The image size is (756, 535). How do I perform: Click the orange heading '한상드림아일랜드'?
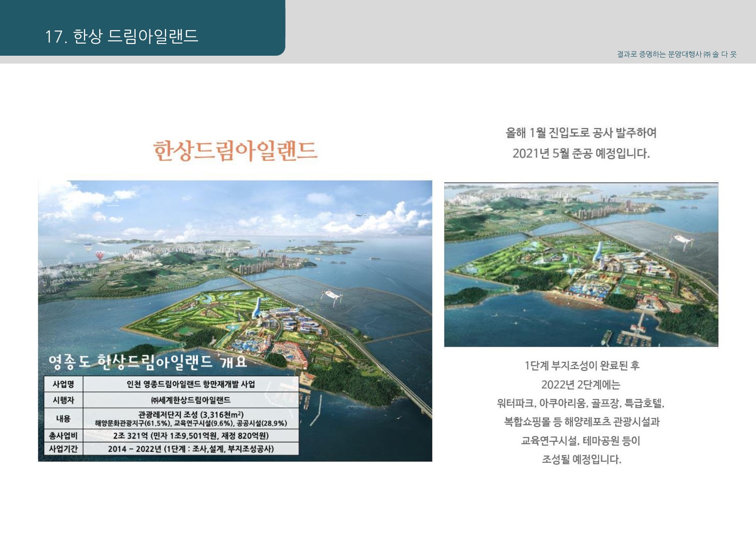[235, 151]
